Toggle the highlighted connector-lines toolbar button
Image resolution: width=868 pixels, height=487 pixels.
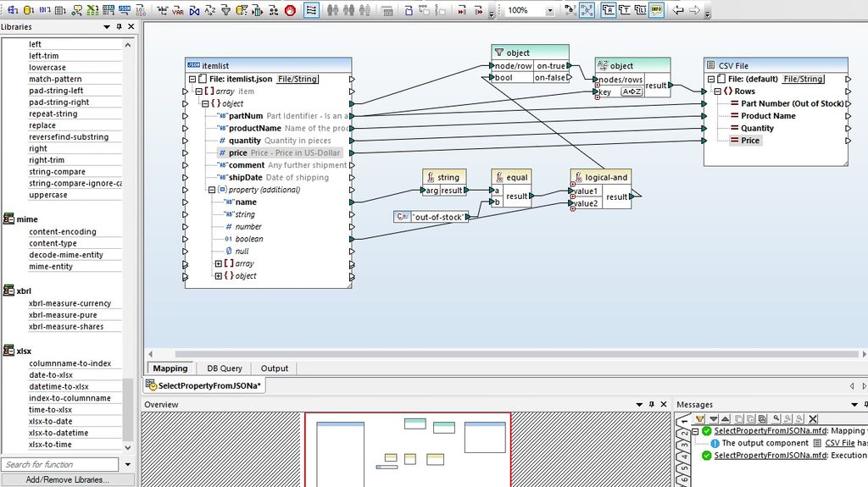tap(311, 11)
